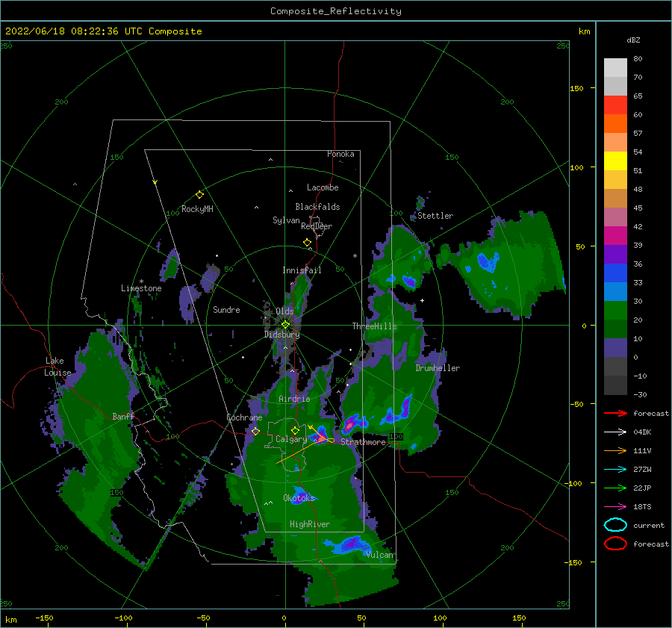Viewport: 672px width, 628px height.
Task: Click the yellow radar-center diamond near Didsbury
Action: tap(285, 325)
